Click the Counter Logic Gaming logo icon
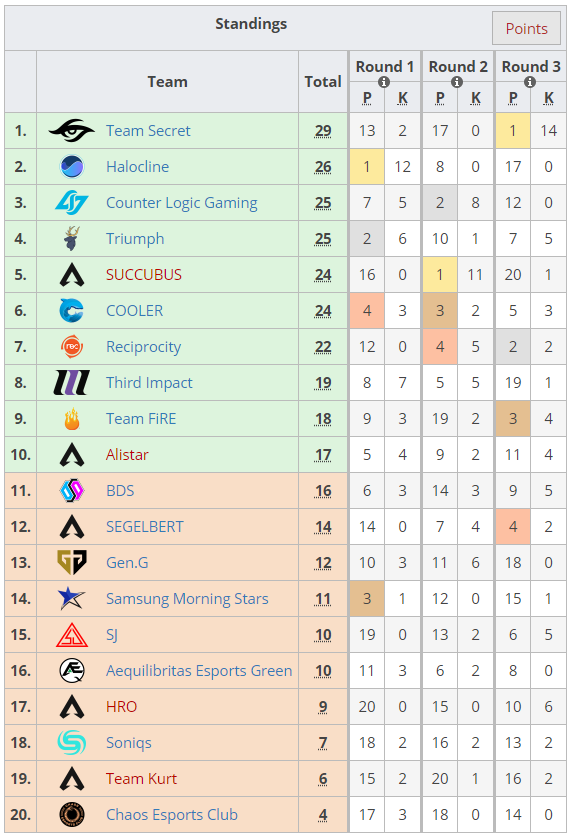 pos(71,203)
